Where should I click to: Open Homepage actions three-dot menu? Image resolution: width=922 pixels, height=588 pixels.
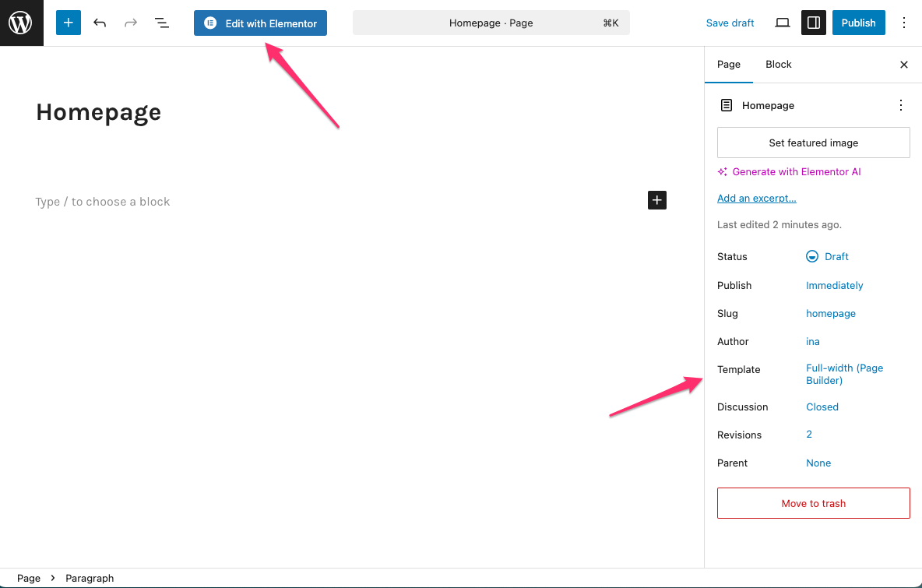click(901, 105)
